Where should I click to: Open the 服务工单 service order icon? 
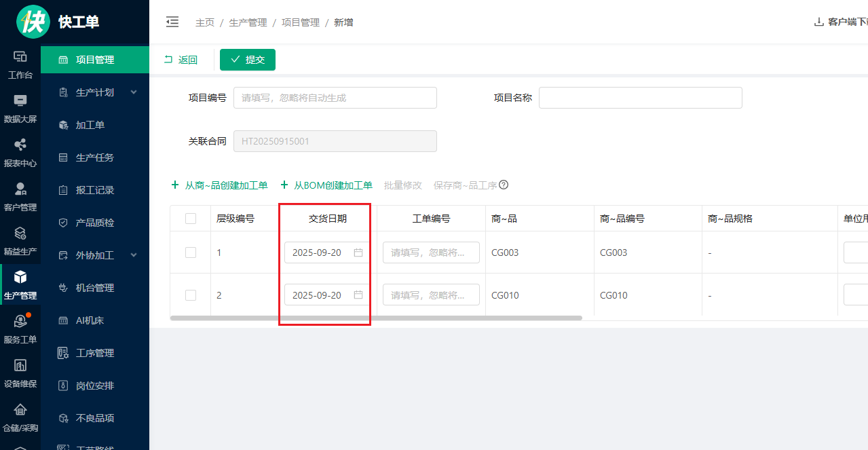pos(20,323)
